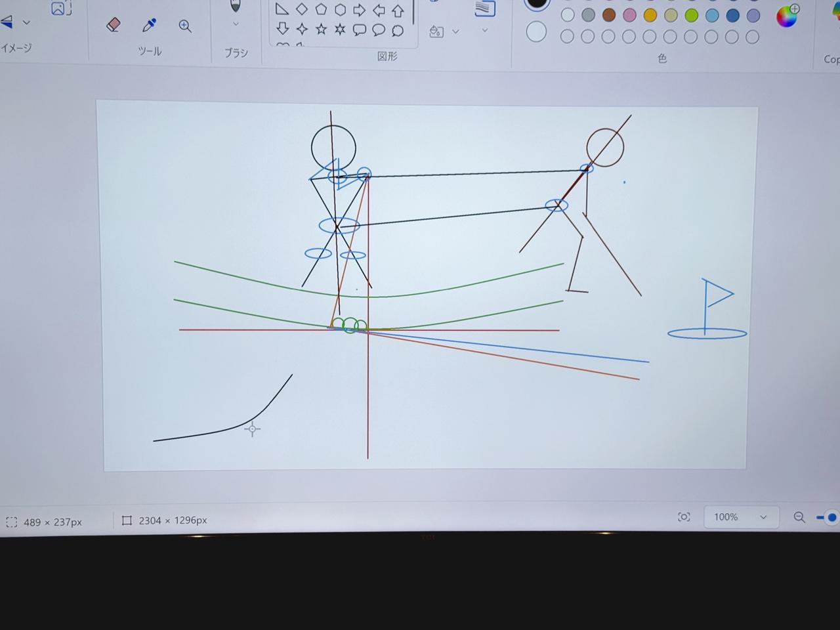Expand the line thickness dropdown

tap(485, 30)
